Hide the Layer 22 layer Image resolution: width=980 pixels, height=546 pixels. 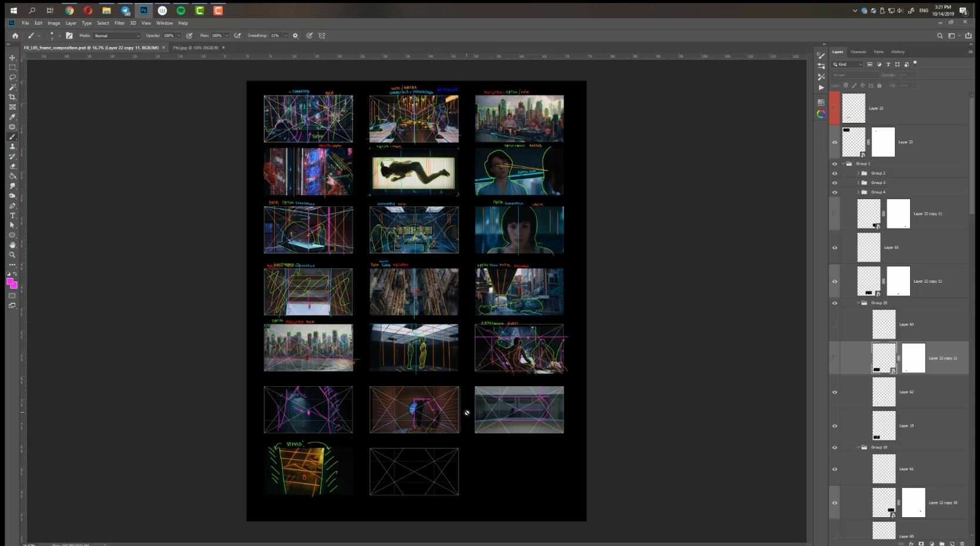pyautogui.click(x=834, y=142)
